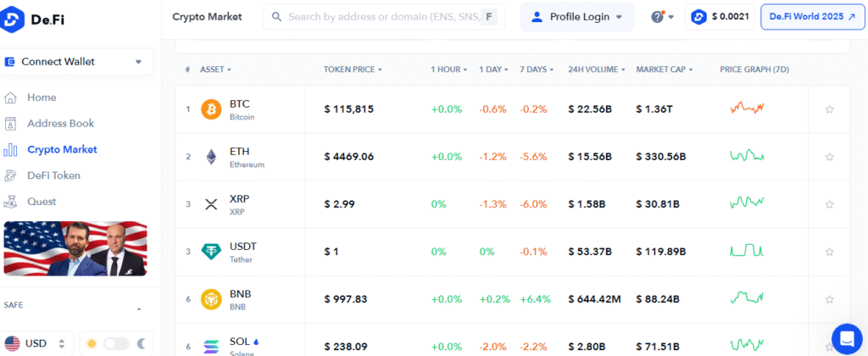The height and width of the screenshot is (356, 868).
Task: Click the Ethereum diamond icon
Action: tap(211, 157)
